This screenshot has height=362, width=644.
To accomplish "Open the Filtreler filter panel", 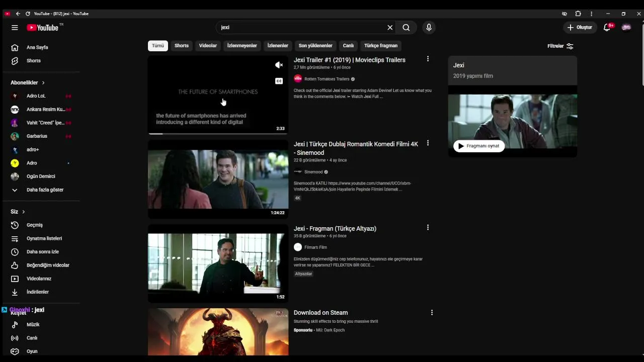I will tap(560, 46).
